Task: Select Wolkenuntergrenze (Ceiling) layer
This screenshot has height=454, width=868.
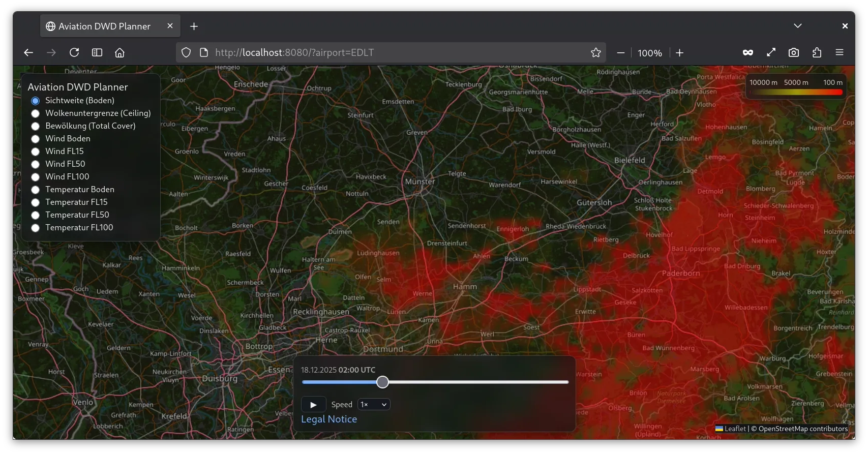Action: (x=35, y=113)
